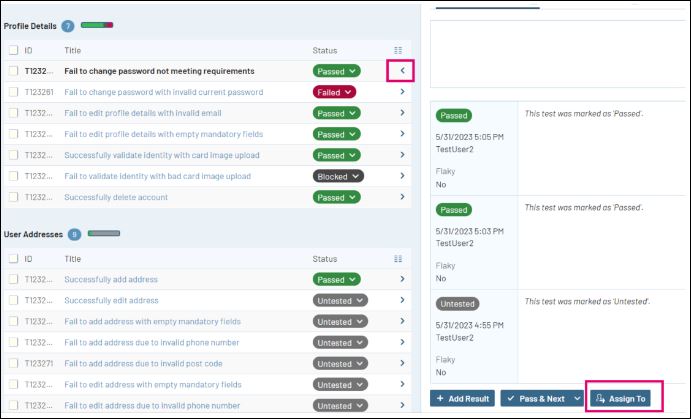Viewport: 691px width, 419px height.
Task: Click the Add Result button
Action: click(462, 398)
